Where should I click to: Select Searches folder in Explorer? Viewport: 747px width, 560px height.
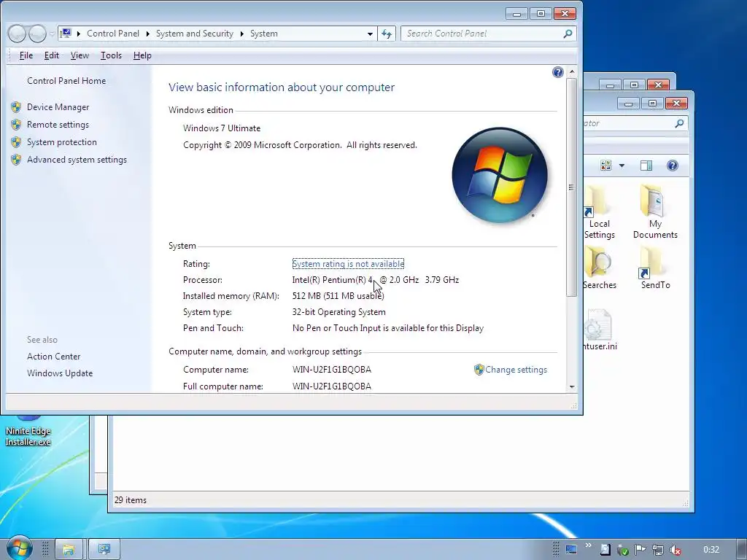click(600, 268)
